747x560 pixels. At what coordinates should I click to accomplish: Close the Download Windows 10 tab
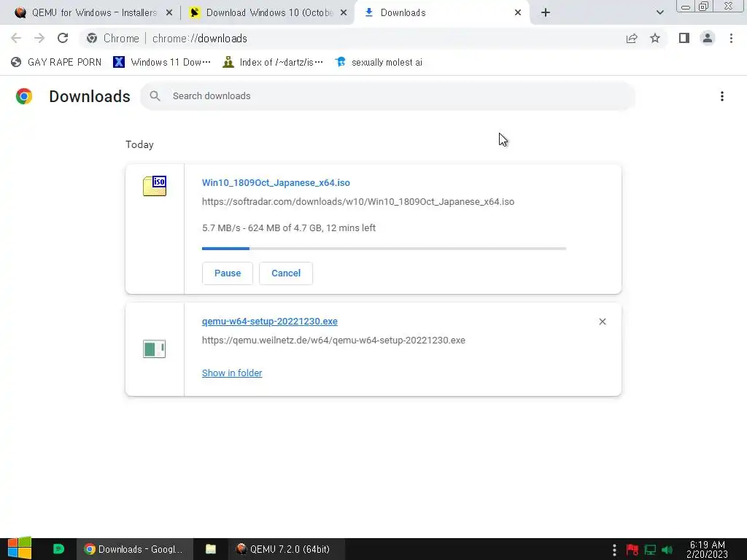coord(344,13)
